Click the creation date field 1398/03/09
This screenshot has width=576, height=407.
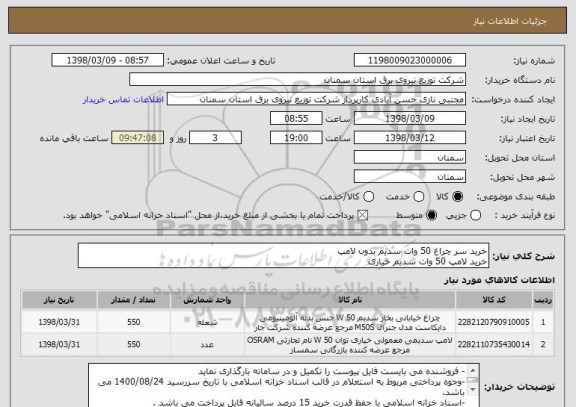click(410, 118)
